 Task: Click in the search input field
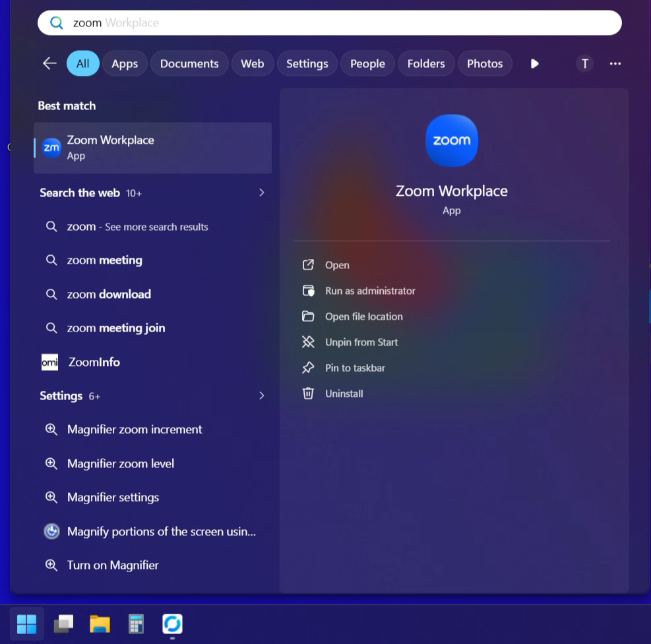(330, 22)
